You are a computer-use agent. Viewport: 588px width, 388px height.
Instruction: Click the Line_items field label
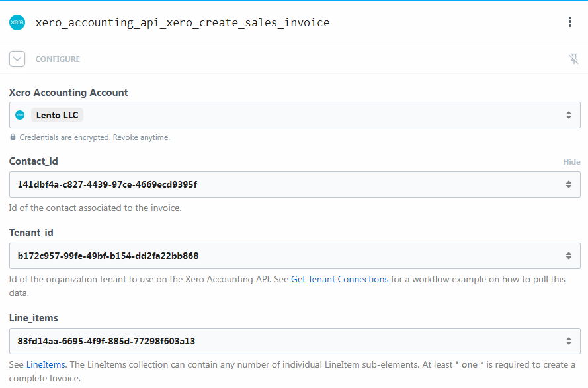click(33, 318)
